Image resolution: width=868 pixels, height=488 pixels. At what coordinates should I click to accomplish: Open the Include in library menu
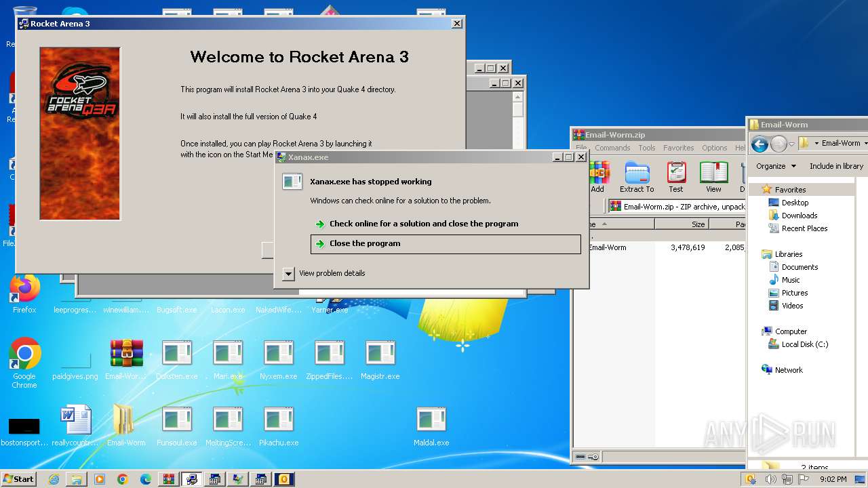click(x=836, y=166)
